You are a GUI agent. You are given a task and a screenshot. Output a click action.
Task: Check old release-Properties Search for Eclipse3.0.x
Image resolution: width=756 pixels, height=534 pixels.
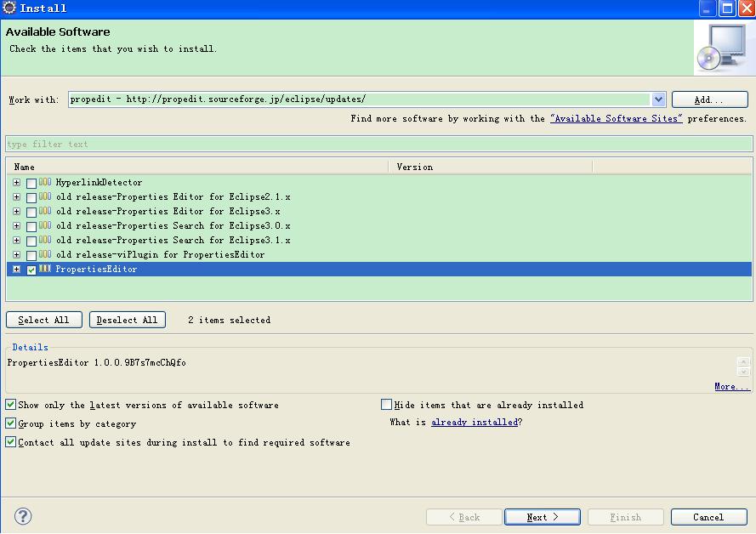coord(31,226)
